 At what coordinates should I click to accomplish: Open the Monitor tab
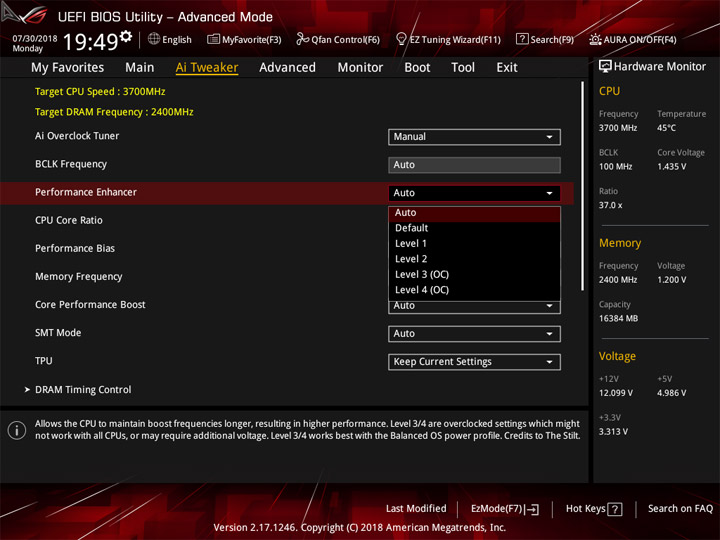(x=360, y=68)
